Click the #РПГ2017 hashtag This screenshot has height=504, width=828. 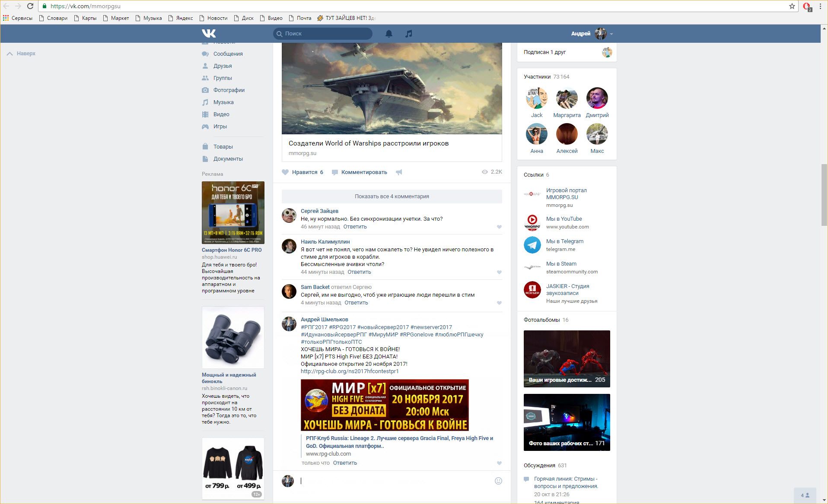(314, 327)
